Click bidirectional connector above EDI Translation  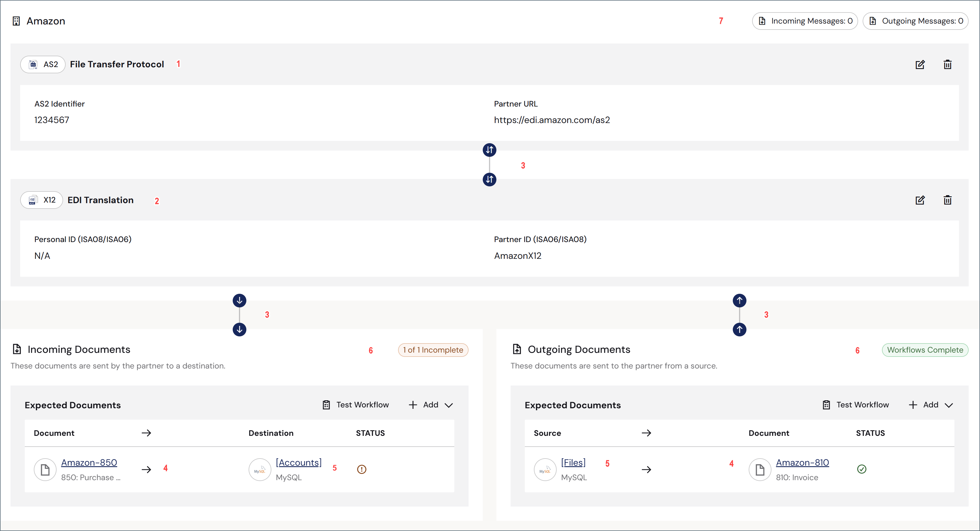tap(489, 179)
